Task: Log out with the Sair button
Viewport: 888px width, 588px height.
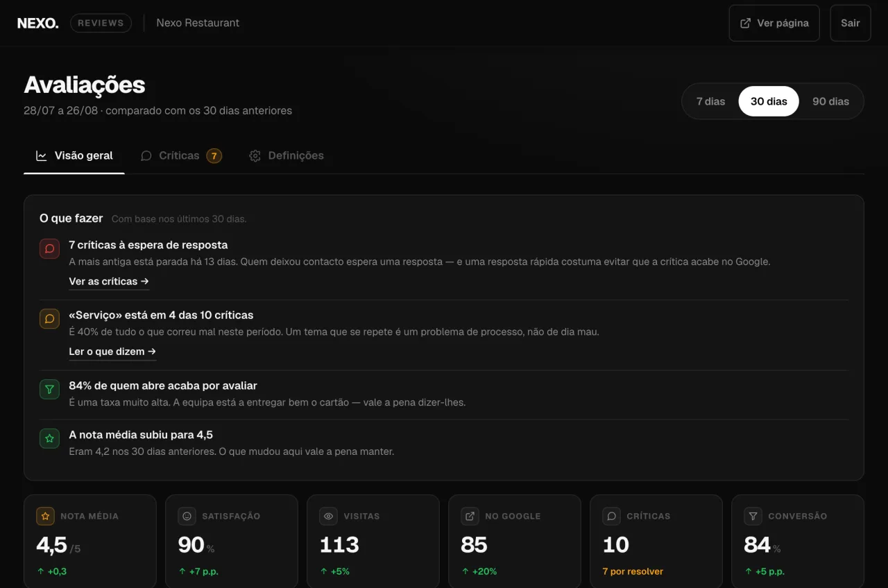Action: pyautogui.click(x=851, y=23)
